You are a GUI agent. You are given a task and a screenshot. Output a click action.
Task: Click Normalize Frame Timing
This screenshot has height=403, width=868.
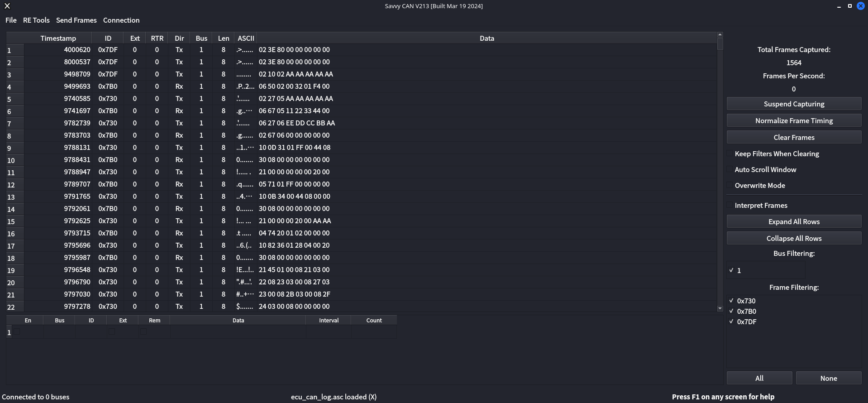click(x=794, y=121)
